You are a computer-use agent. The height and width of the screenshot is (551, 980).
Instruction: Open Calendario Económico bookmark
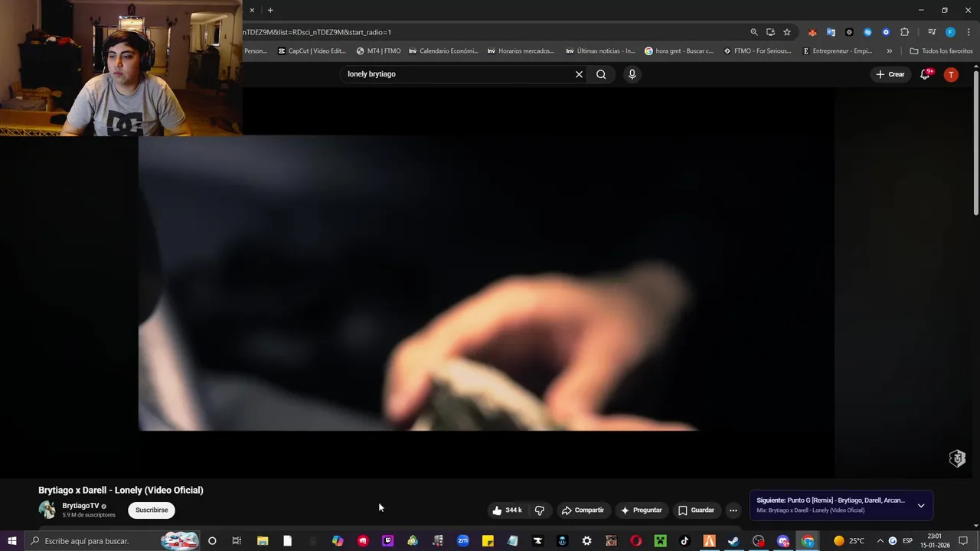(x=443, y=51)
